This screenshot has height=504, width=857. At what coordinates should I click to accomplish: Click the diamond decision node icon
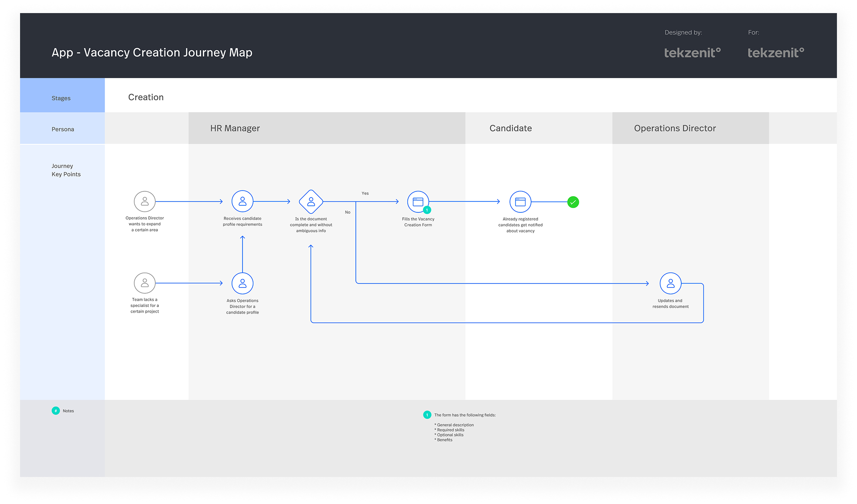[311, 202]
